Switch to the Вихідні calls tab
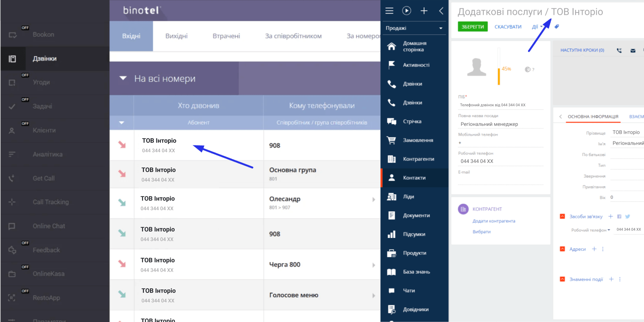Screen dimensions: 644x322 (x=177, y=36)
